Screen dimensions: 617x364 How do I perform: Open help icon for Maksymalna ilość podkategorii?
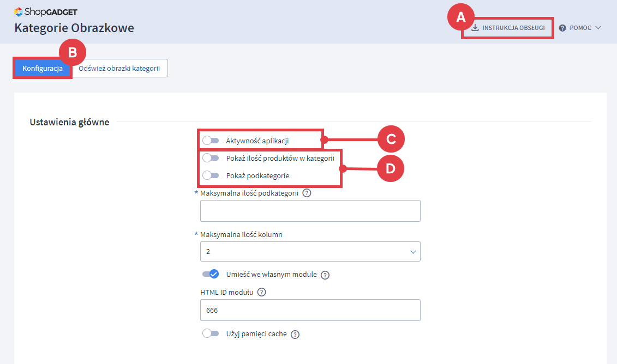tap(307, 193)
